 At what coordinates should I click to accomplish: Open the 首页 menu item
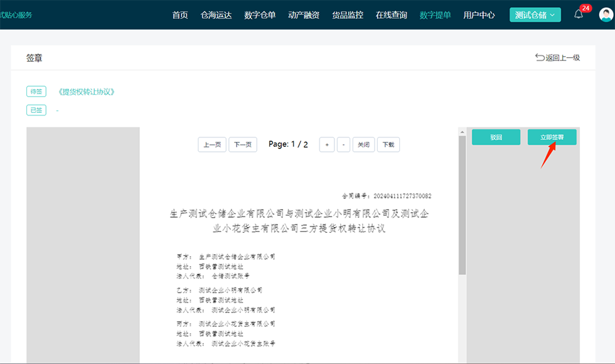click(x=180, y=15)
